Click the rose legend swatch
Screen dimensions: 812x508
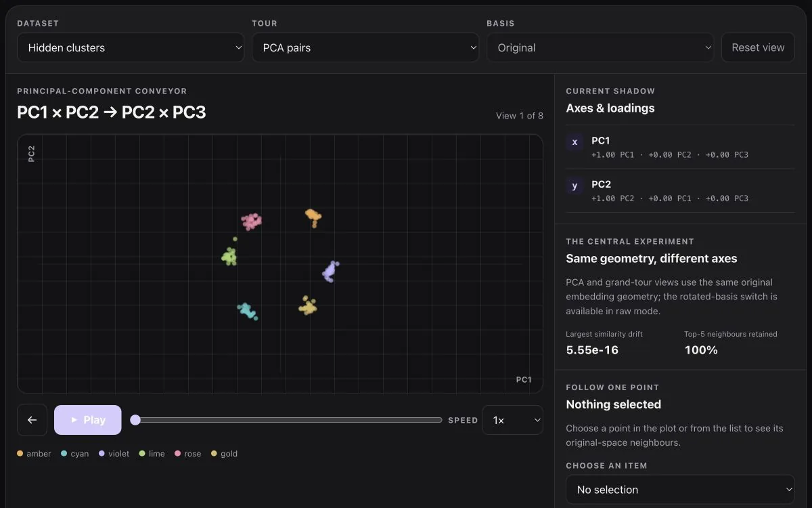178,454
